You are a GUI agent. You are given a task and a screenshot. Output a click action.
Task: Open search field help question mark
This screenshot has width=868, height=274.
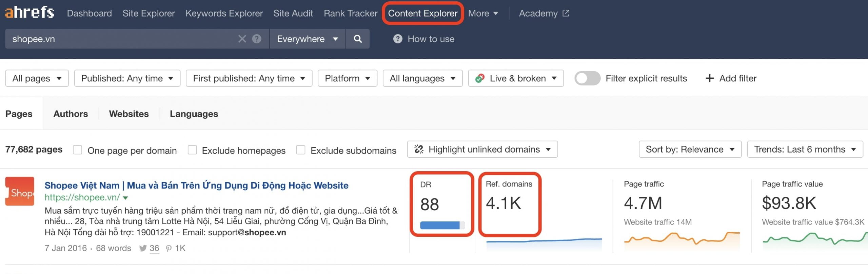point(257,39)
